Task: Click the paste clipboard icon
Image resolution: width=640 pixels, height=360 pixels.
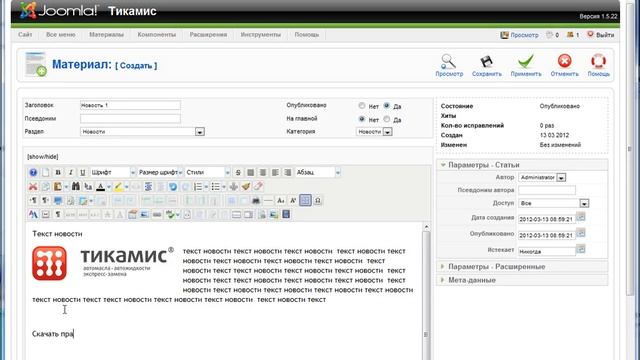Action: (x=58, y=187)
